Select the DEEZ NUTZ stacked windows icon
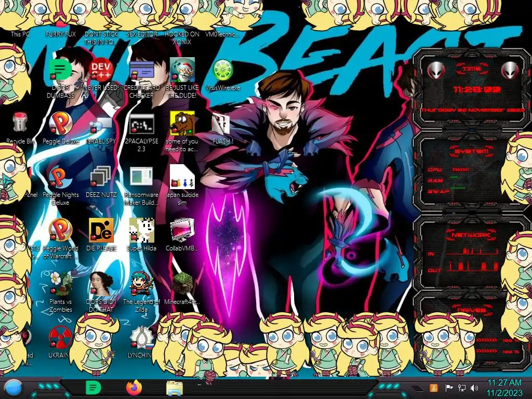532x399 pixels. [101, 177]
